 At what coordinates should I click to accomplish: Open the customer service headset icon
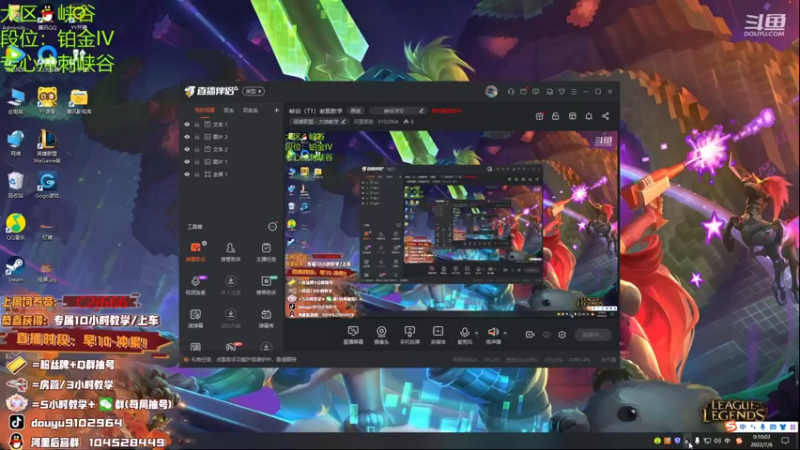(511, 92)
